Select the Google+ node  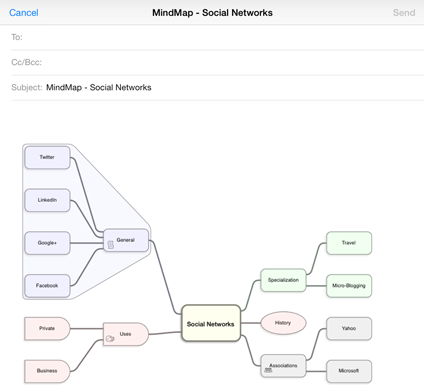(x=47, y=243)
